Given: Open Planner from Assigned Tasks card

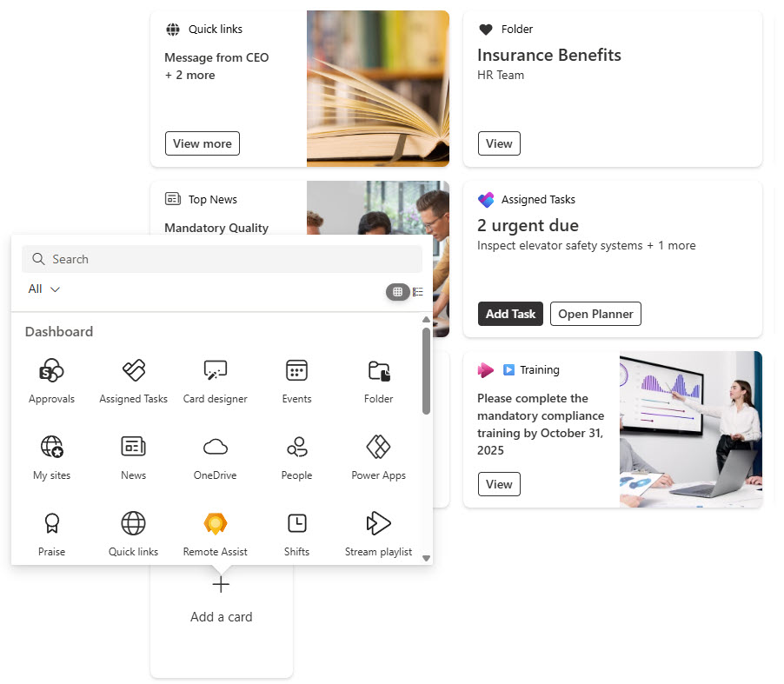Looking at the screenshot, I should (595, 314).
